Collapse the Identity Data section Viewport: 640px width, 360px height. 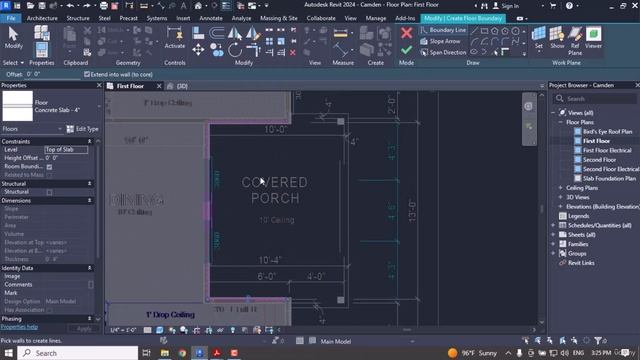90,268
